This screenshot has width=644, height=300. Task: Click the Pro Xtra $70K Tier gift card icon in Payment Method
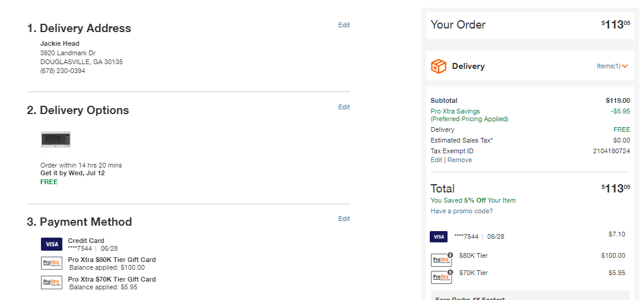(52, 282)
